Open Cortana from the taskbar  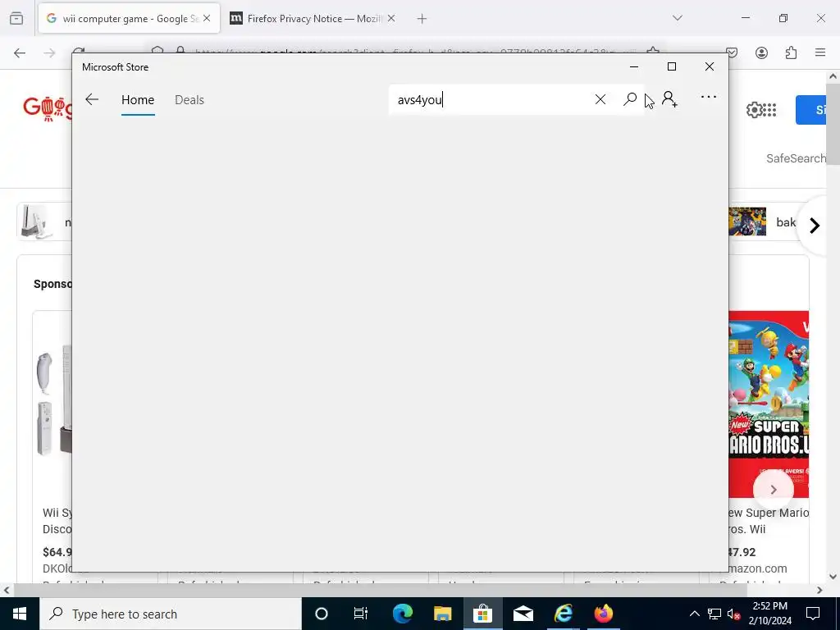[x=321, y=614]
